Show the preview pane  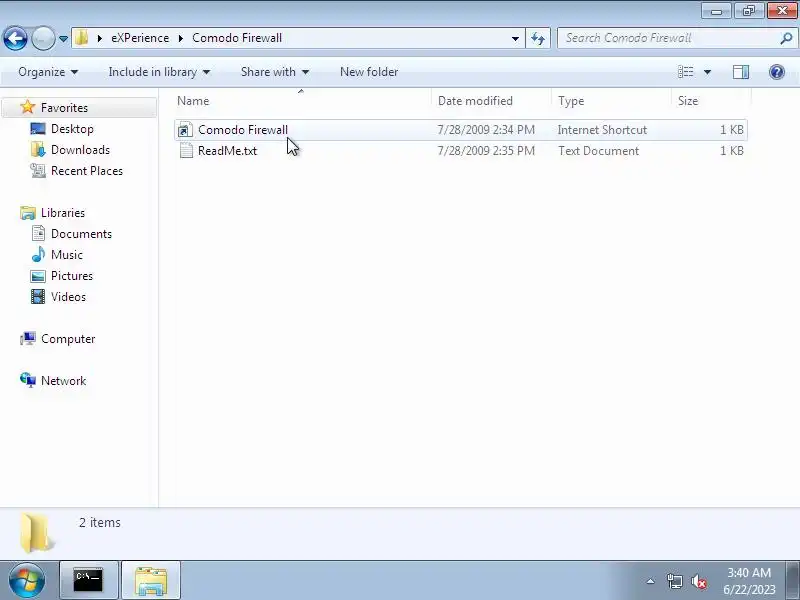(x=741, y=72)
